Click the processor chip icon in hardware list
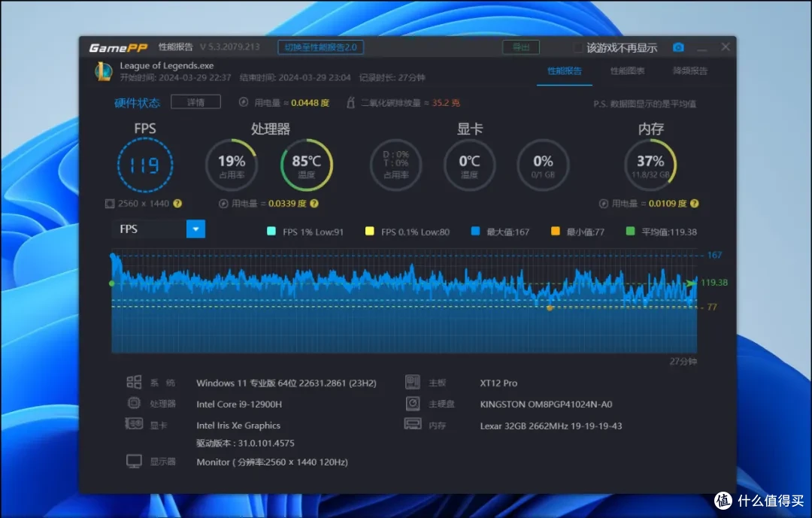 (134, 403)
